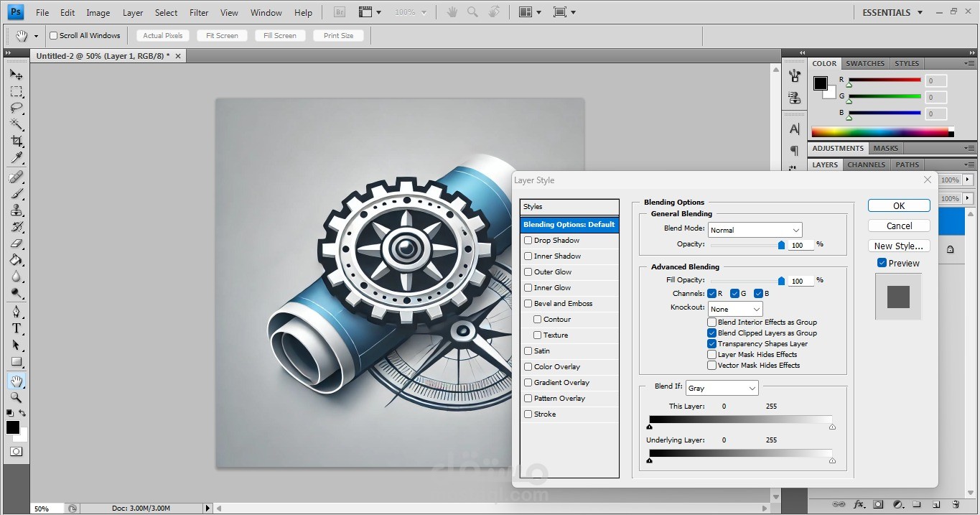980x515 pixels.
Task: Select the Crop tool
Action: click(x=16, y=141)
